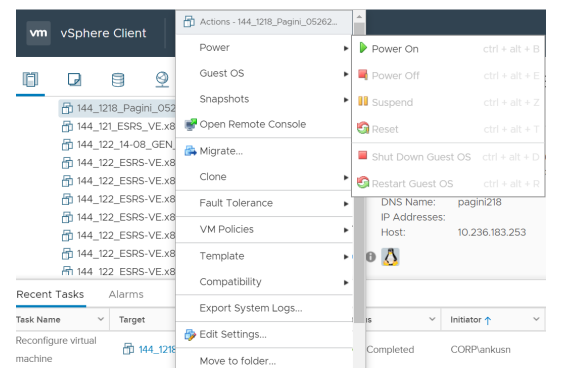Open the Storage inventory icon

click(x=118, y=80)
